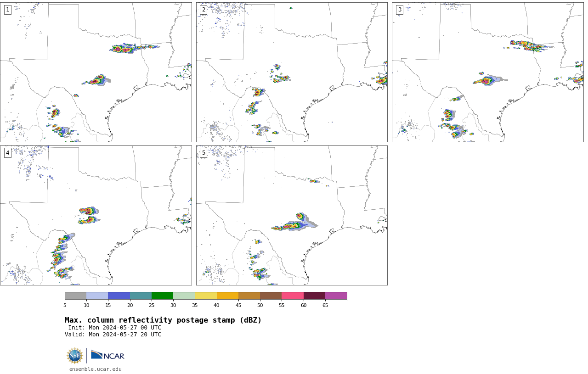
Task: Click the colorbar tick label 30
Action: click(x=173, y=306)
